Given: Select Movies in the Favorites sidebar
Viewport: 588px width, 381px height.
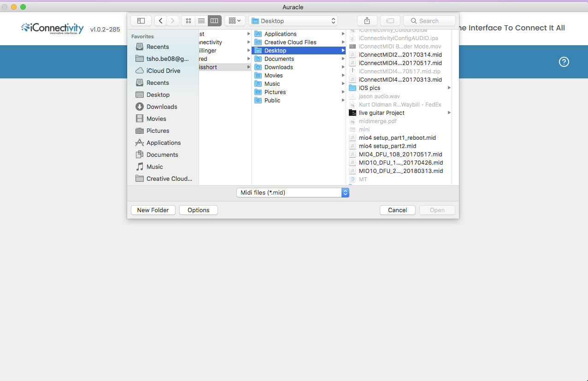Looking at the screenshot, I should click(x=151, y=119).
